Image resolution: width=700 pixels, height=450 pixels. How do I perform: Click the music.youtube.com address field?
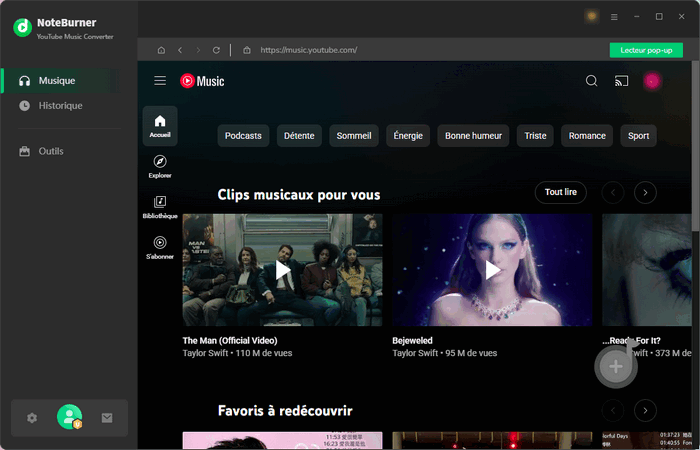tap(308, 50)
